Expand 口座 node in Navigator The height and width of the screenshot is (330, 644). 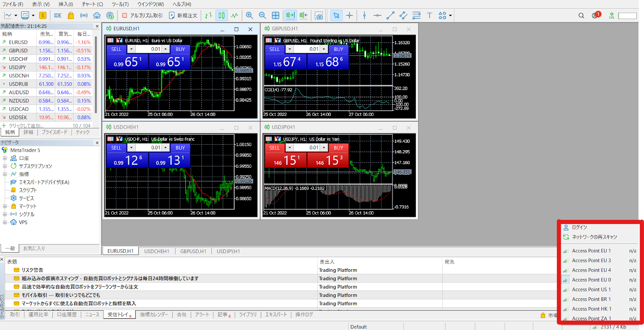click(5, 158)
